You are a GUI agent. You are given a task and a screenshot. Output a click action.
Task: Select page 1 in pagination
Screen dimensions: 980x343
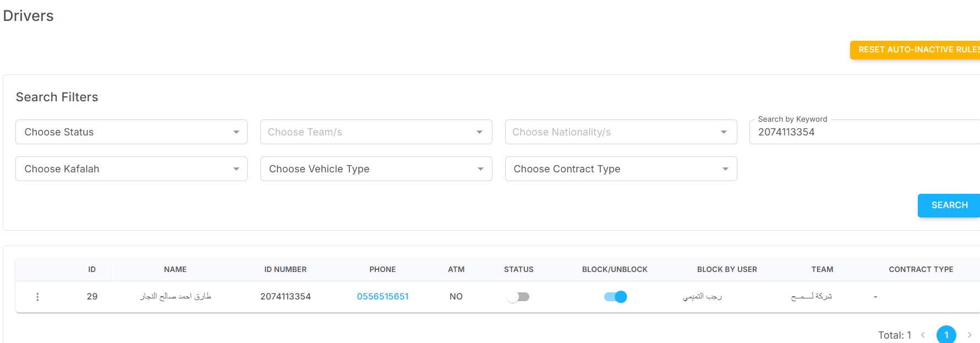946,335
